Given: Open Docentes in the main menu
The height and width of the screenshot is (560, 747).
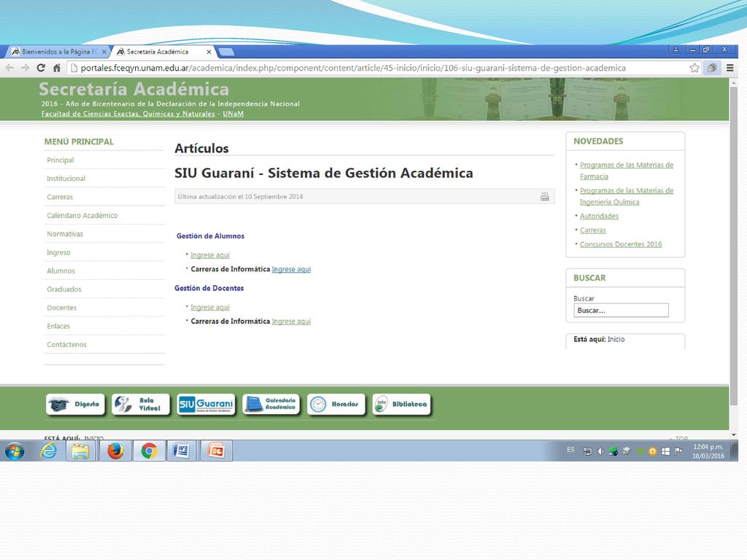Looking at the screenshot, I should (x=61, y=308).
